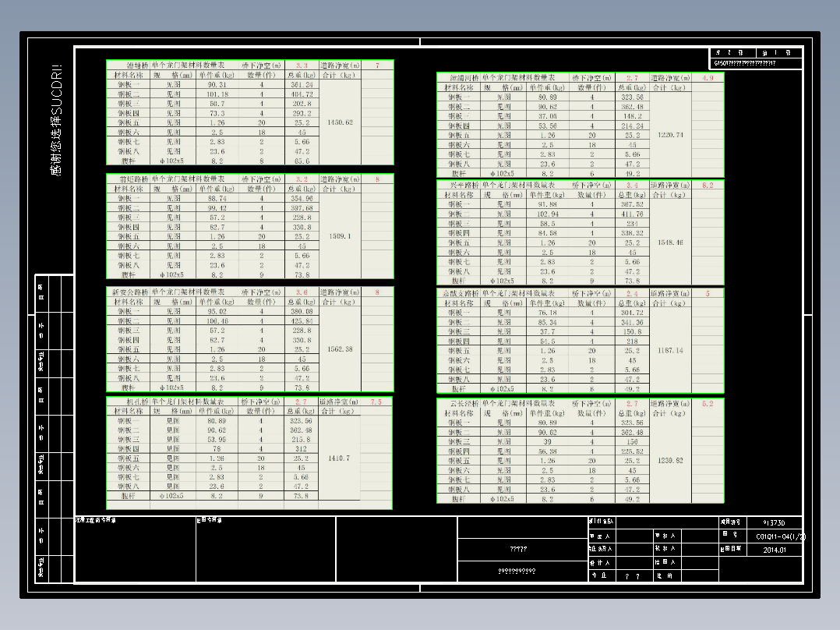Select the total weight value 1450.62
This screenshot has width=840, height=630.
point(340,122)
